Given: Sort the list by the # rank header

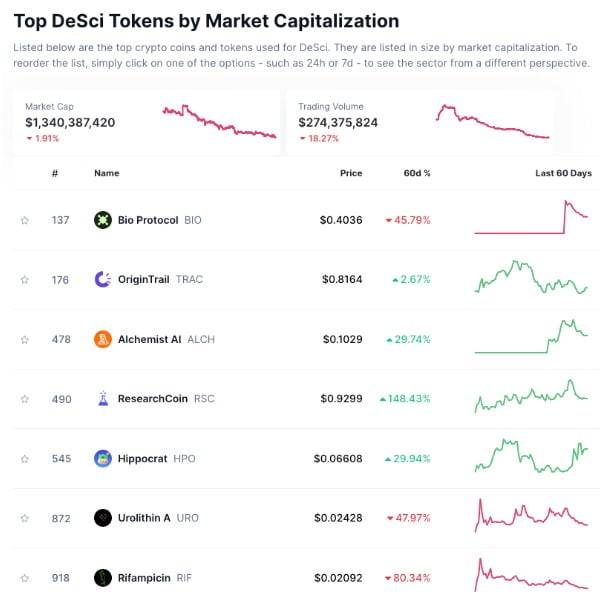Looking at the screenshot, I should [55, 173].
